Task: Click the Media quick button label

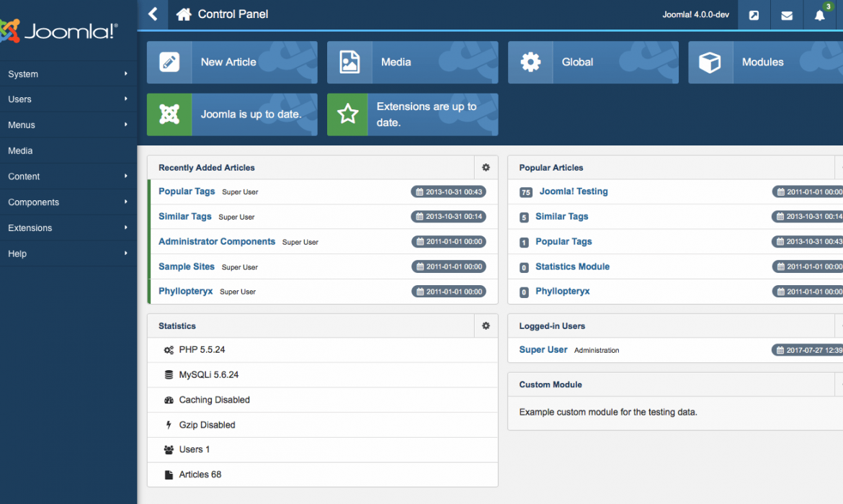Action: pyautogui.click(x=396, y=63)
